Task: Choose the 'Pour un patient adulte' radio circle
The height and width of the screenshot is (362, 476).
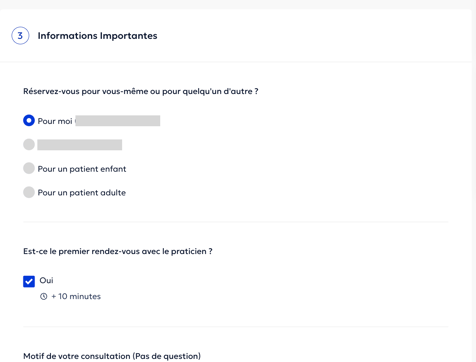Action: tap(29, 192)
